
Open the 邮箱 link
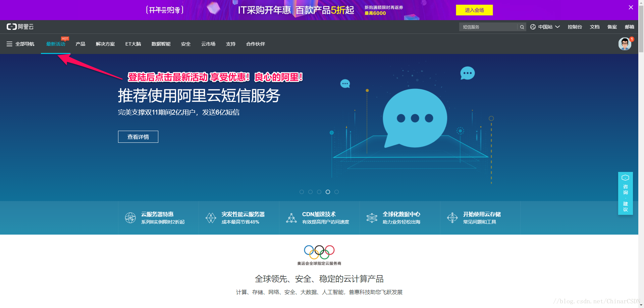[x=630, y=27]
